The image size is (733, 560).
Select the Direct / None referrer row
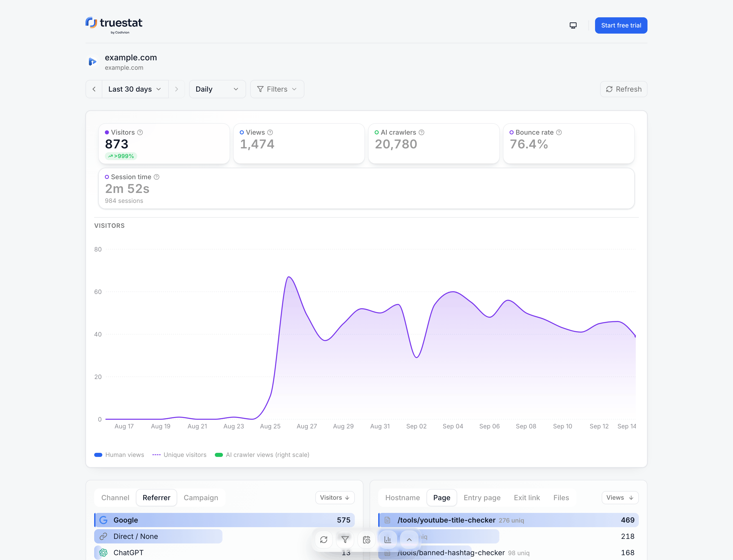tap(224, 536)
